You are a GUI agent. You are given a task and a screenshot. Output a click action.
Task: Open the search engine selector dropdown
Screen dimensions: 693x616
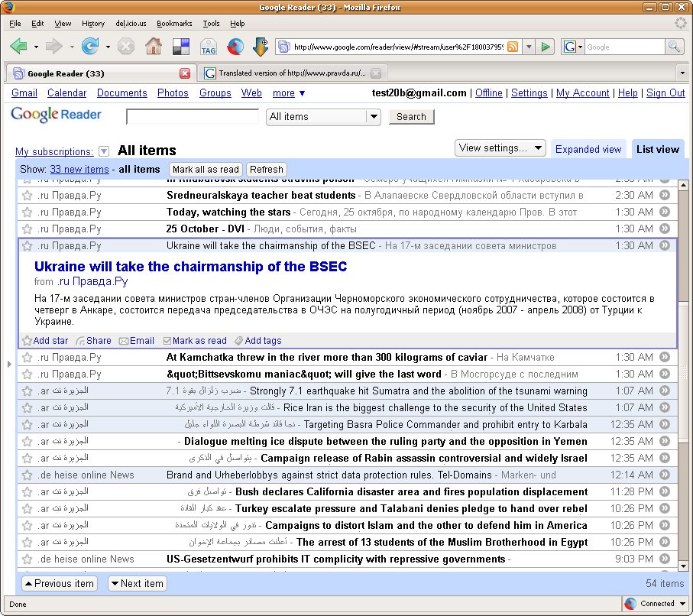point(580,47)
